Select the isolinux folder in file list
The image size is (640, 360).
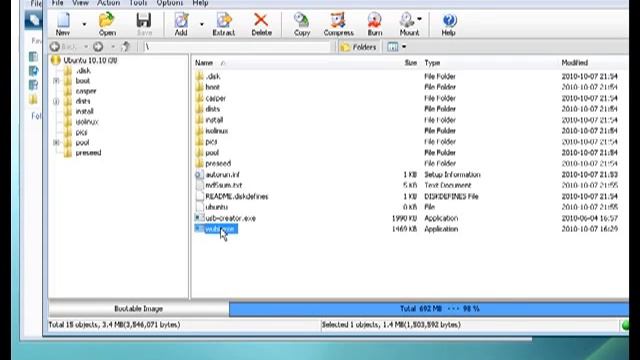pos(217,131)
